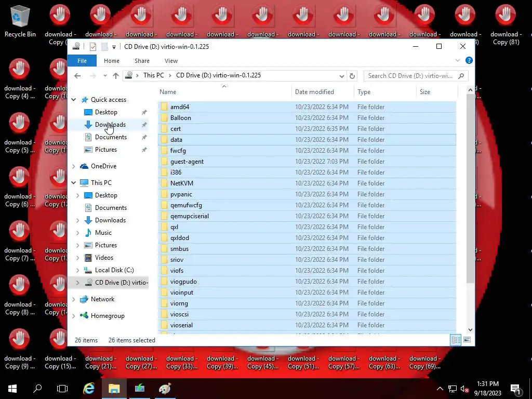The width and height of the screenshot is (532, 399).
Task: Click the search magnifier icon
Action: pyautogui.click(x=461, y=76)
